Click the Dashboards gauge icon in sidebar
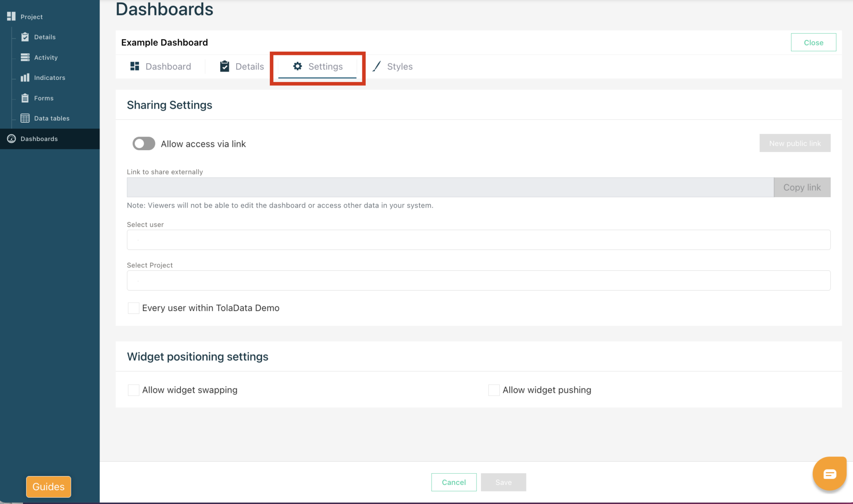The width and height of the screenshot is (853, 504). 11,139
